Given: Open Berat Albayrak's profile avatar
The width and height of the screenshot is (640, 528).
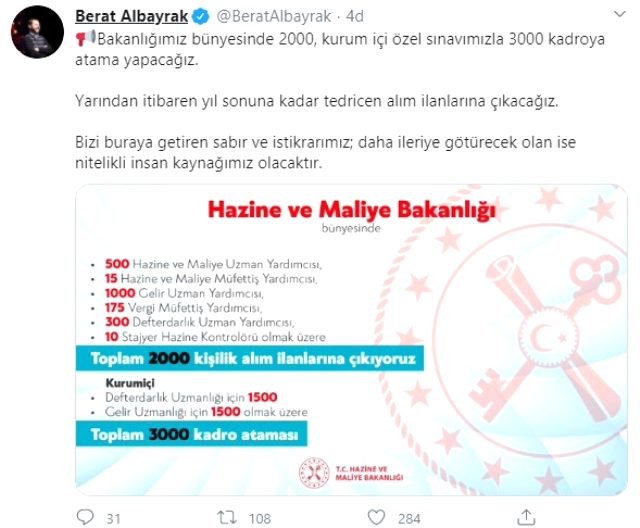Looking at the screenshot, I should click(37, 32).
